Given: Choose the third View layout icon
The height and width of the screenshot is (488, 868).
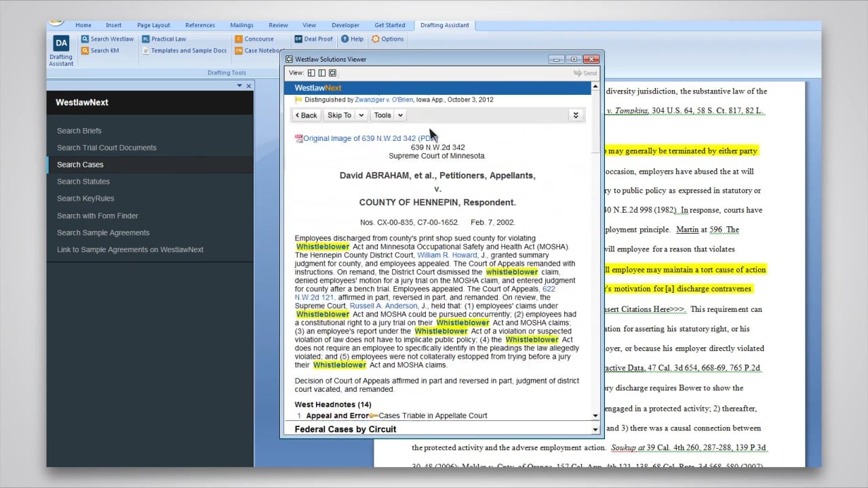Looking at the screenshot, I should (x=332, y=73).
